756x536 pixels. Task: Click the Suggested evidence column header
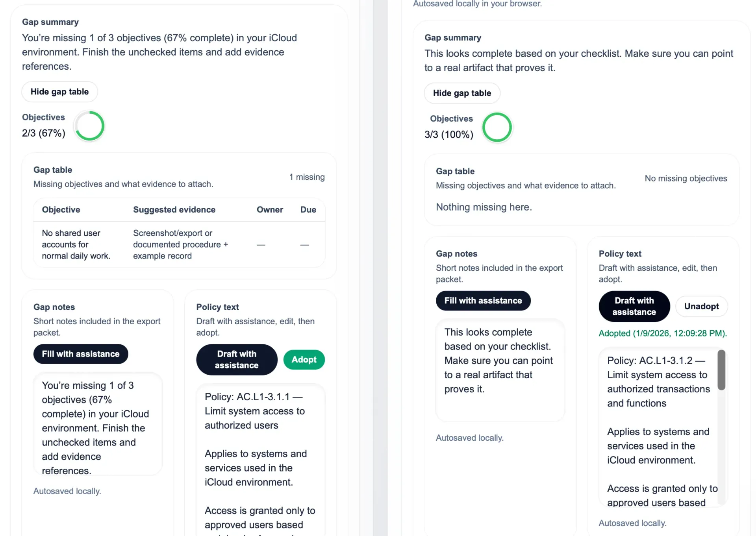[174, 210]
